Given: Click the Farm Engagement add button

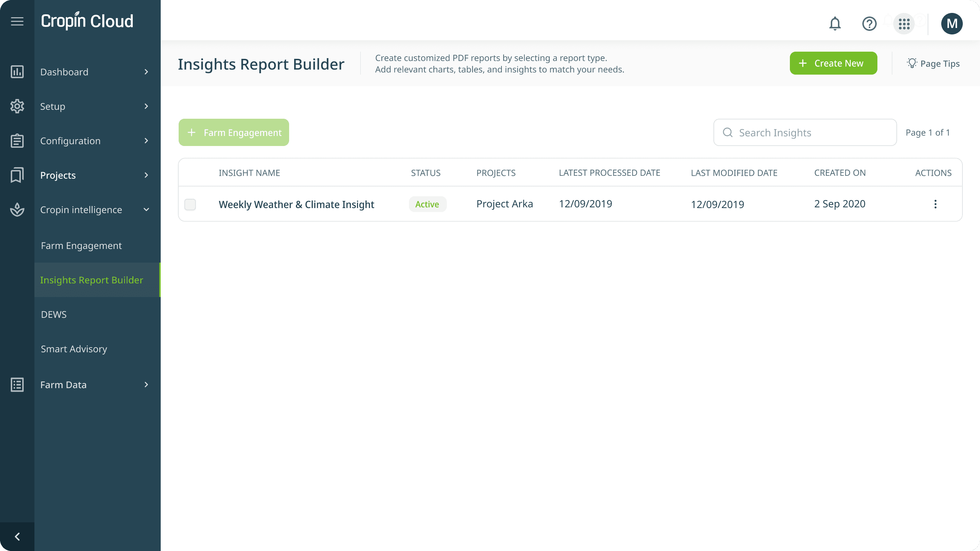Looking at the screenshot, I should click(234, 132).
